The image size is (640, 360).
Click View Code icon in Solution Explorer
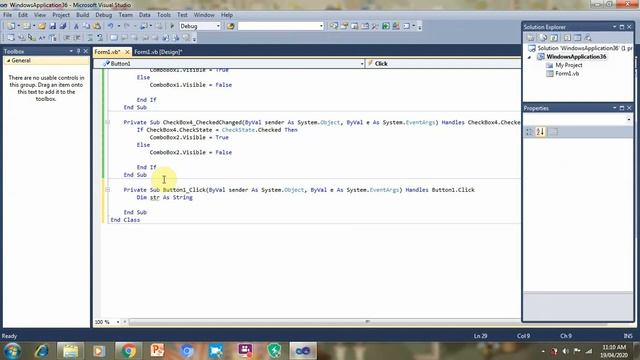(x=567, y=38)
